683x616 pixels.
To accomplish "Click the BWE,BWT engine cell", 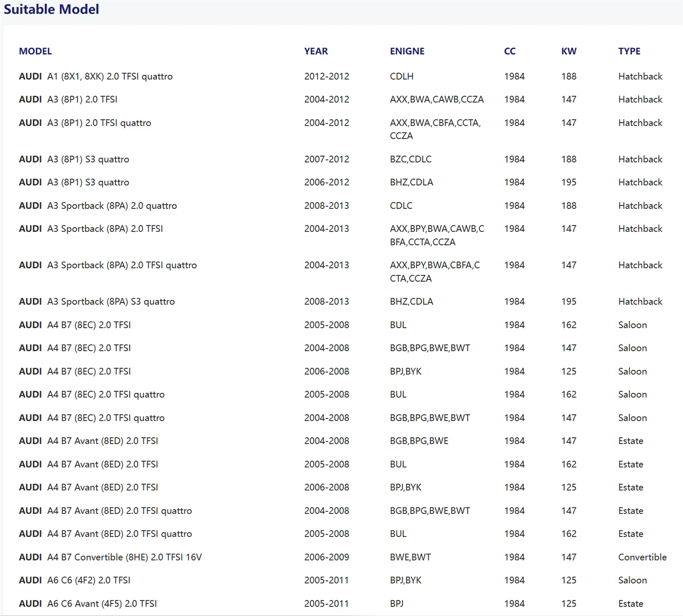I will (x=410, y=557).
